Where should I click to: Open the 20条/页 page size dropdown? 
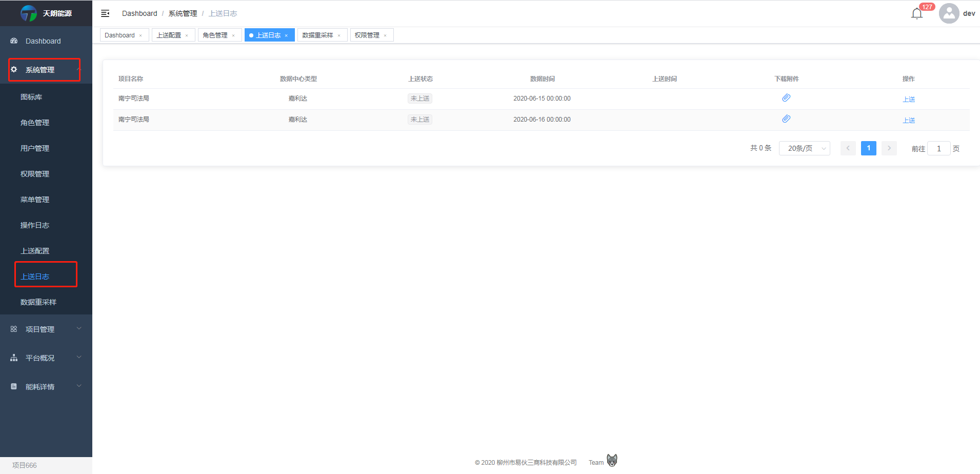click(804, 148)
